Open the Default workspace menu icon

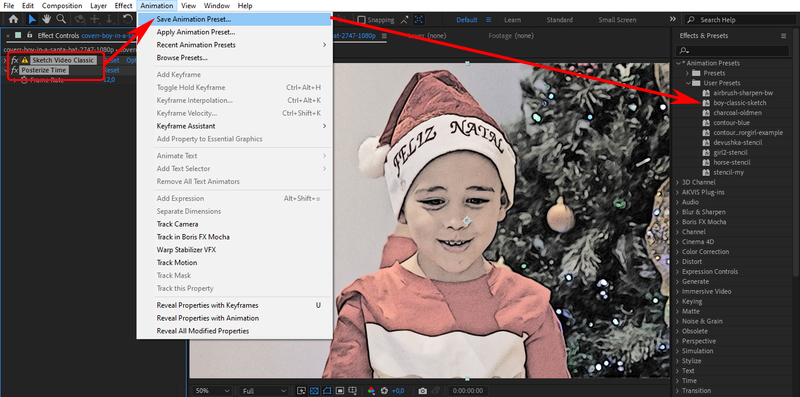click(488, 20)
